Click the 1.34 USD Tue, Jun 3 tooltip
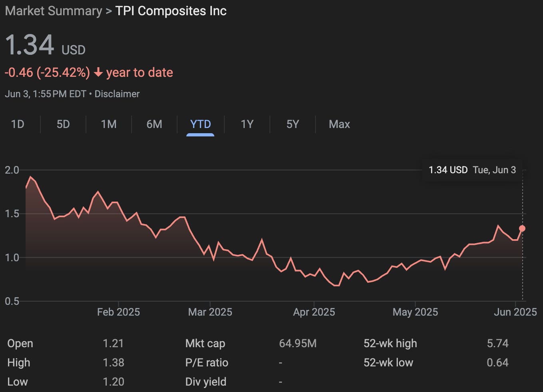Screen dimensions: 543x392 coord(472,170)
